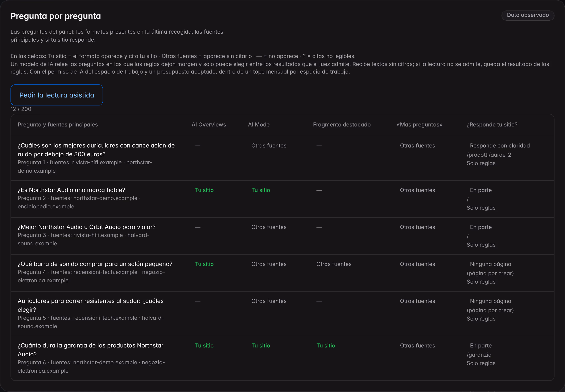Image resolution: width=565 pixels, height=392 pixels.
Task: Click 'En parte' in the Pregunta 2 row
Action: [481, 190]
